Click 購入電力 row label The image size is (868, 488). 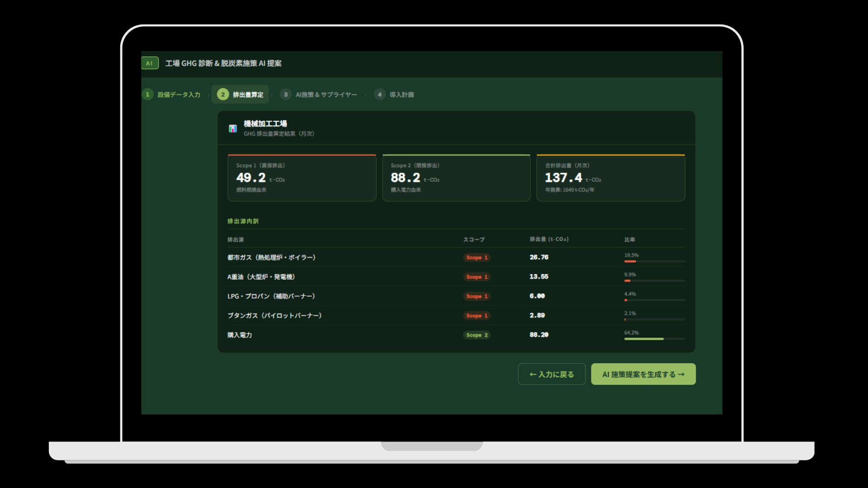point(240,335)
